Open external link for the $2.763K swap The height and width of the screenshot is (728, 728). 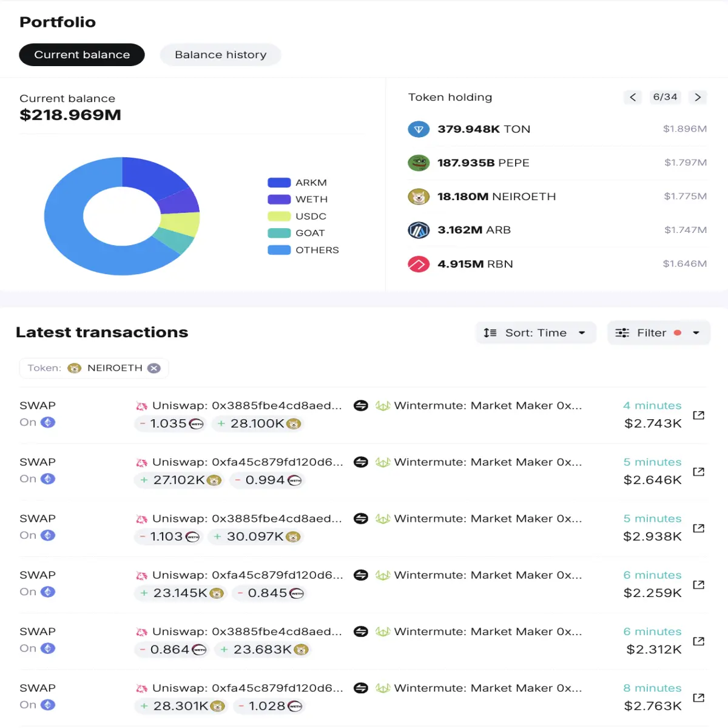pos(699,697)
